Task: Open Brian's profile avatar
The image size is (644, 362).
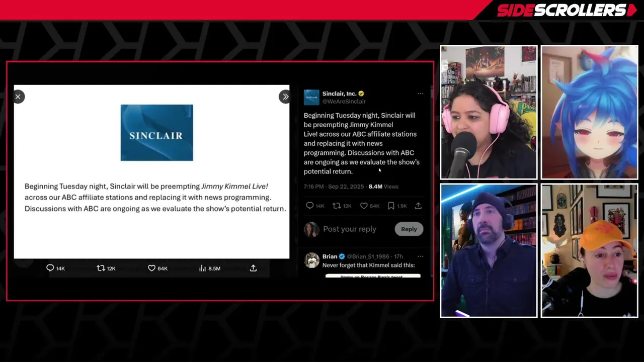Action: point(311,260)
